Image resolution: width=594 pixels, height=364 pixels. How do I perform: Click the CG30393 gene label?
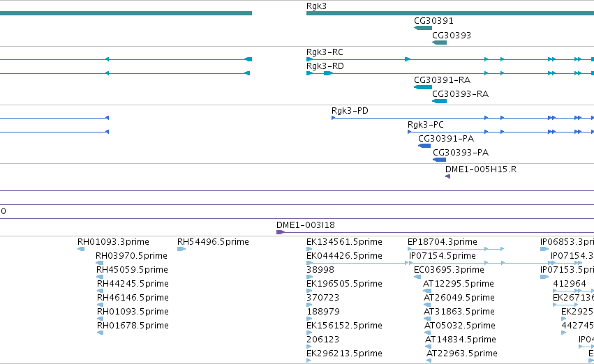pyautogui.click(x=452, y=35)
